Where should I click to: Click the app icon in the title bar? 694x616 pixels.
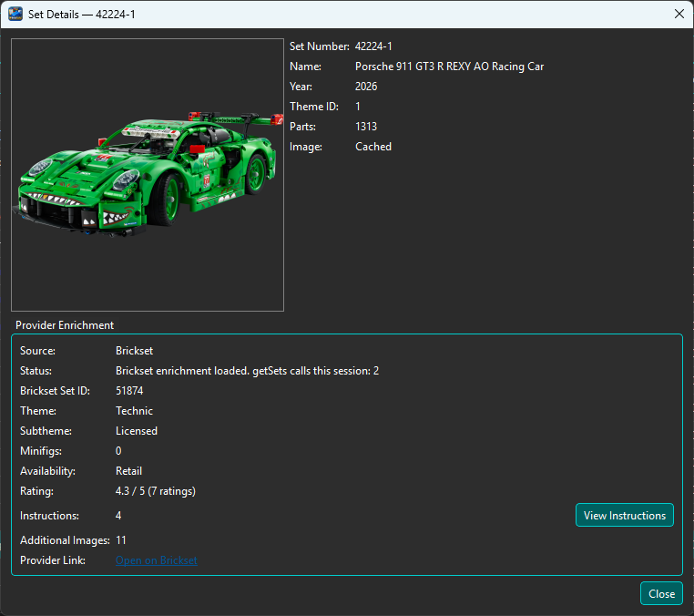click(15, 14)
